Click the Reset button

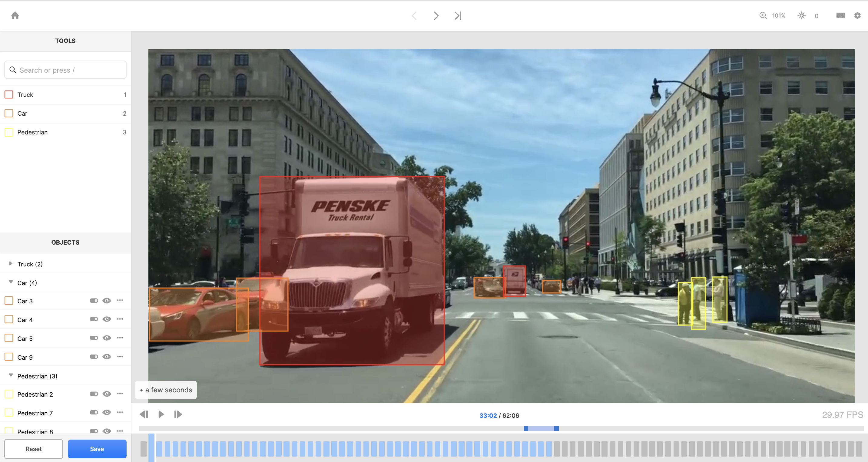[x=34, y=449]
